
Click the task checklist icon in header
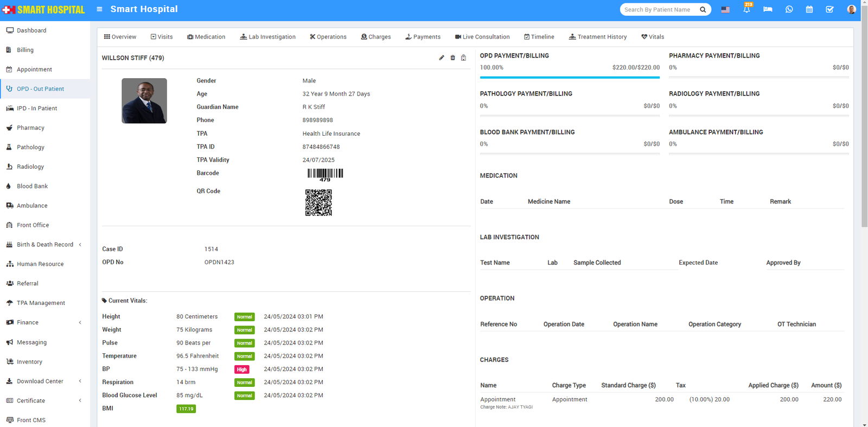point(829,9)
